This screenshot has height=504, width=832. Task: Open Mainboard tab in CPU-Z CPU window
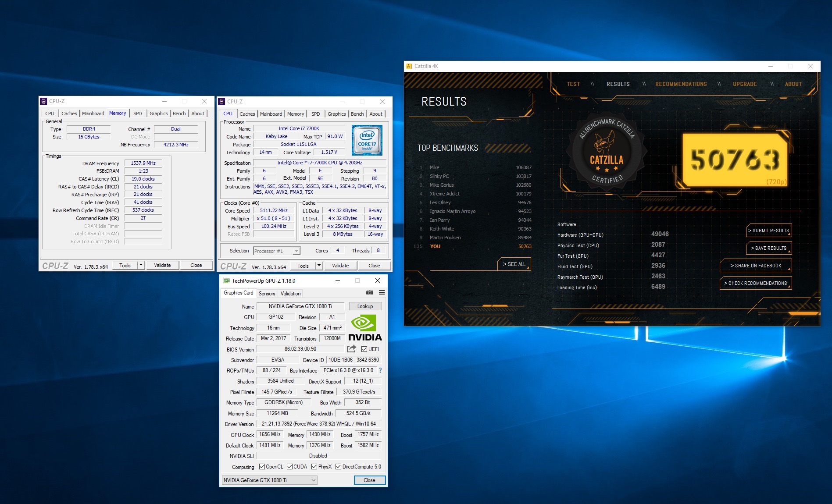(271, 114)
